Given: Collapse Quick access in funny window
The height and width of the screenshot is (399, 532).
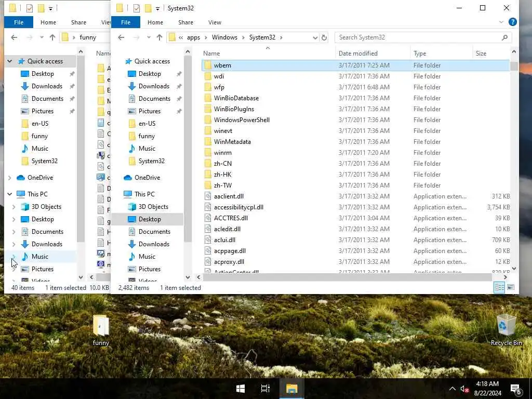Looking at the screenshot, I should tap(9, 61).
